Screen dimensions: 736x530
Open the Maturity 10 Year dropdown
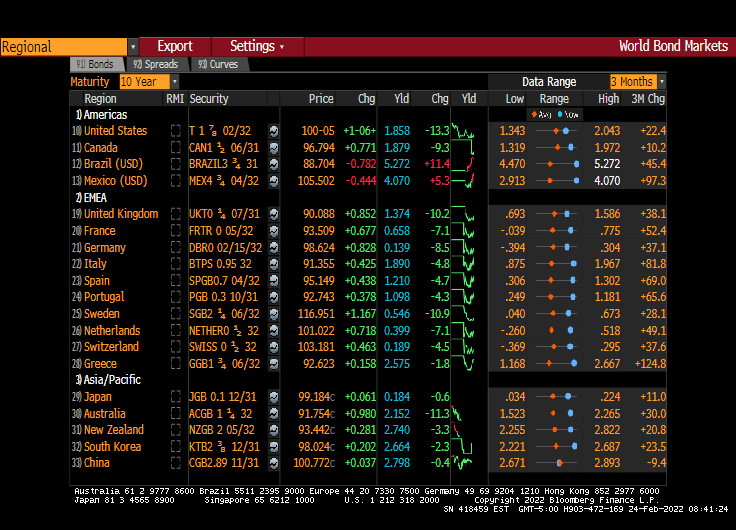(174, 82)
